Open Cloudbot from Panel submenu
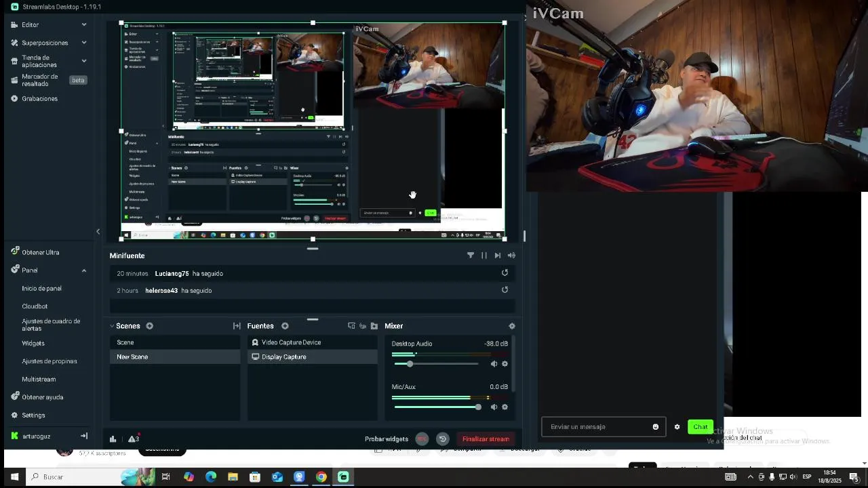 point(35,306)
